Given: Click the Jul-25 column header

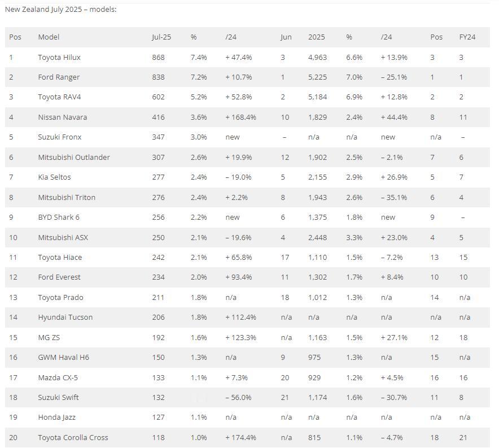Looking at the screenshot, I should click(161, 37).
